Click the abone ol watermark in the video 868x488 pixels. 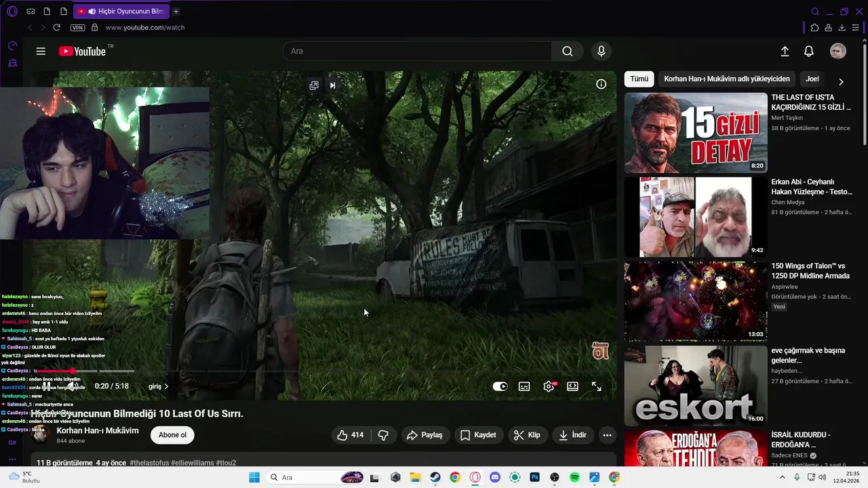[600, 350]
